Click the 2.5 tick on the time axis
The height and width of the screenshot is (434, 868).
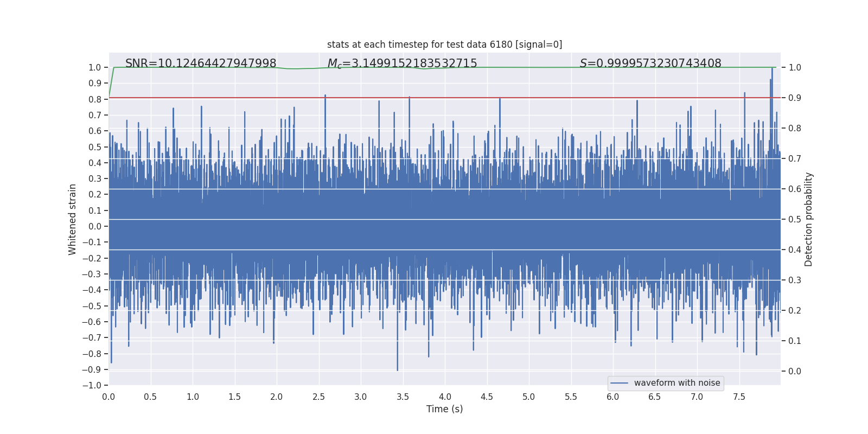319,397
